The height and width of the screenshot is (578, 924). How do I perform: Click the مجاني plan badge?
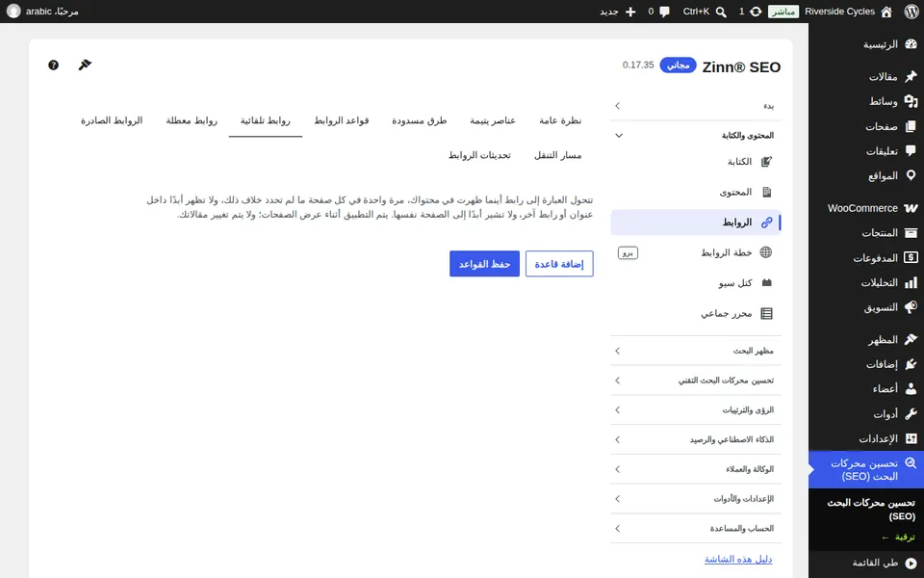(x=678, y=65)
